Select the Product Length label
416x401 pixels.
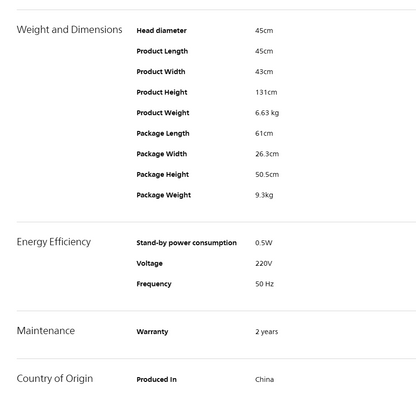(x=162, y=51)
